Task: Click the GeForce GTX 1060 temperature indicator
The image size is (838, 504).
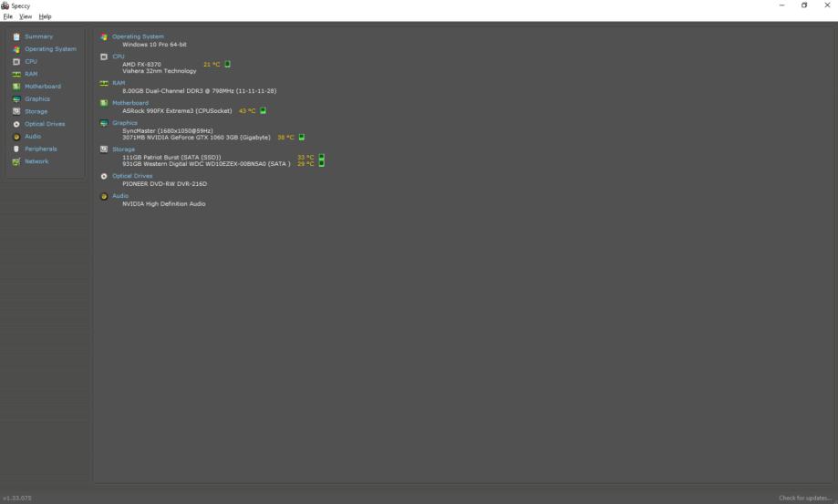Action: pyautogui.click(x=302, y=138)
